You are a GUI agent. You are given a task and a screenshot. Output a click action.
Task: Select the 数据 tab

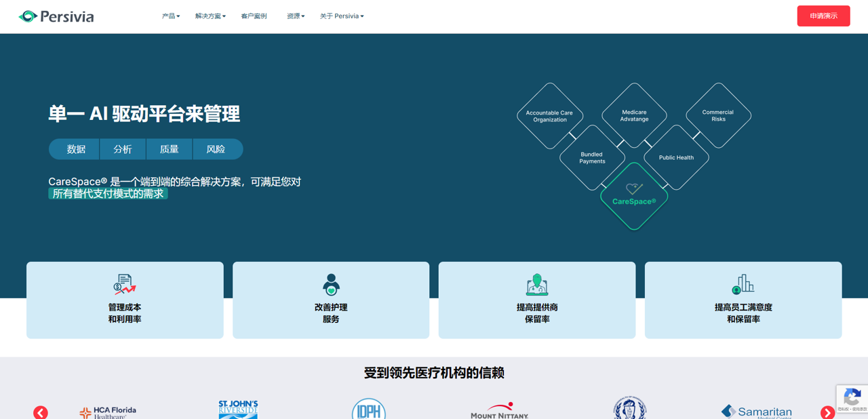pyautogui.click(x=75, y=149)
